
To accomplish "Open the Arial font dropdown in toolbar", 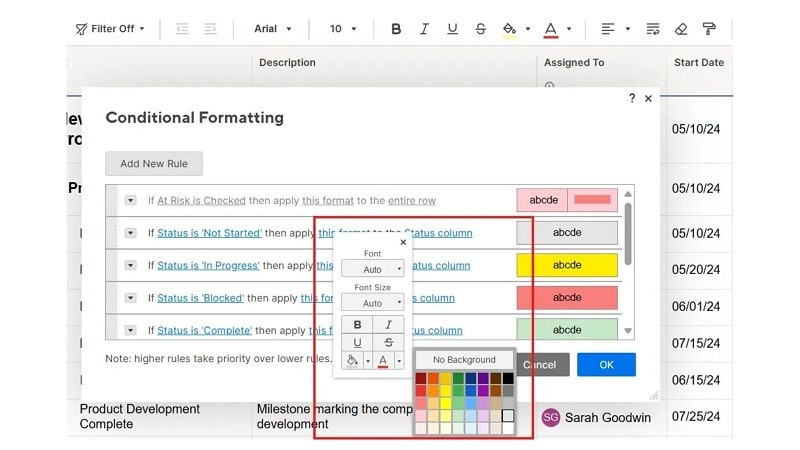I will (273, 29).
